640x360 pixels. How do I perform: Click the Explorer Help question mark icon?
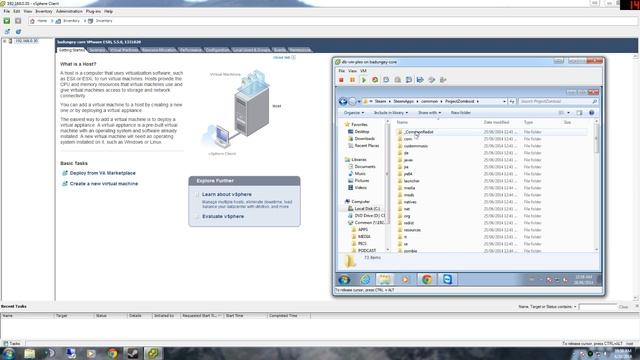[x=591, y=113]
